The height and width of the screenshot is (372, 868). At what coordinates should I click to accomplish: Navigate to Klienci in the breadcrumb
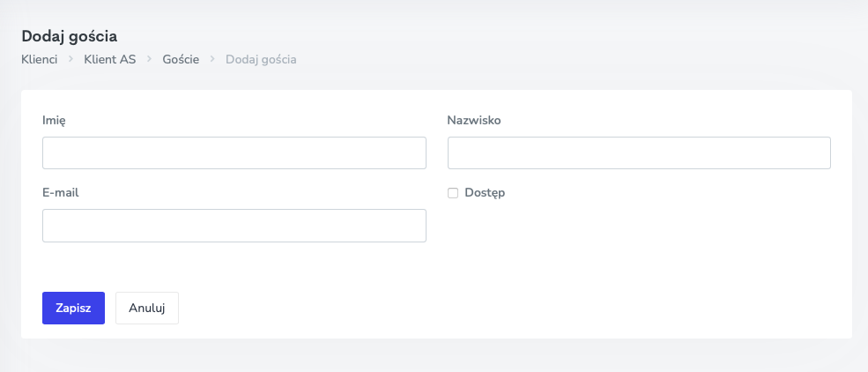click(x=39, y=60)
